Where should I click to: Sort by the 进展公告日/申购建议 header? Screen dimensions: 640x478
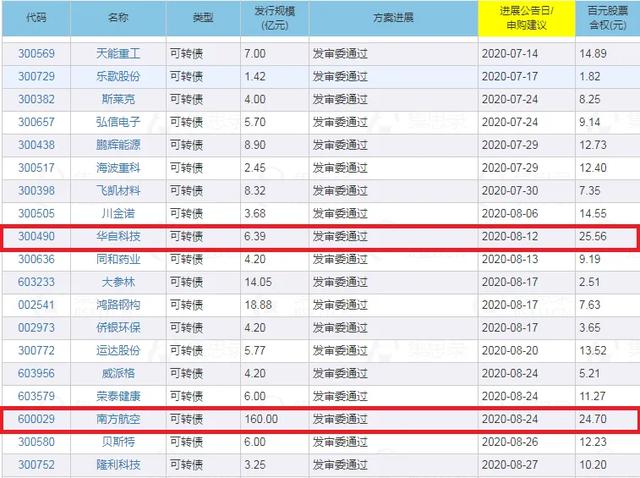tap(527, 18)
